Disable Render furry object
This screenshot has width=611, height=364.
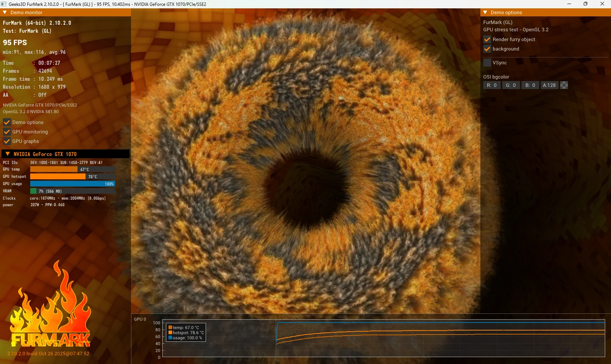click(487, 39)
